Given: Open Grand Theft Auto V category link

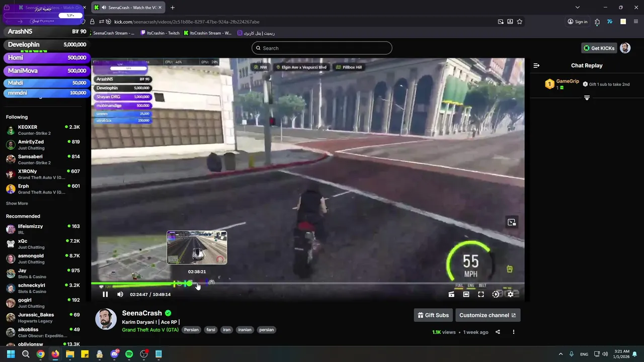Looking at the screenshot, I should 150,330.
